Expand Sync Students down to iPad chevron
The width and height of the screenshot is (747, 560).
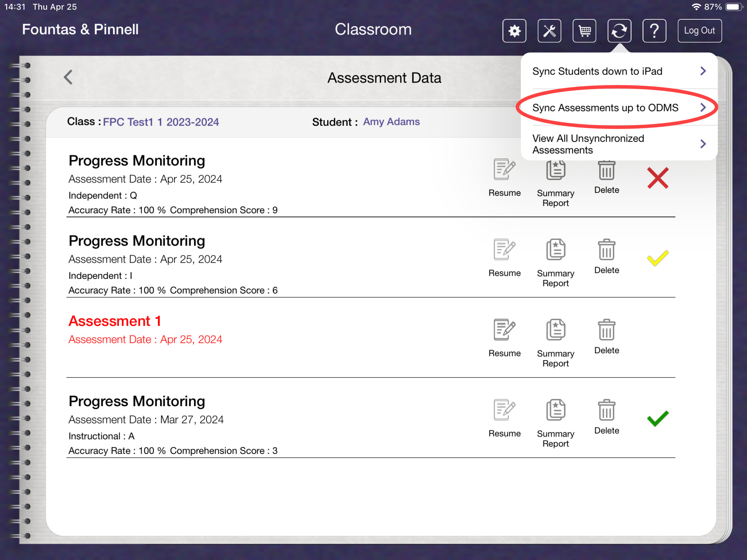(x=703, y=71)
